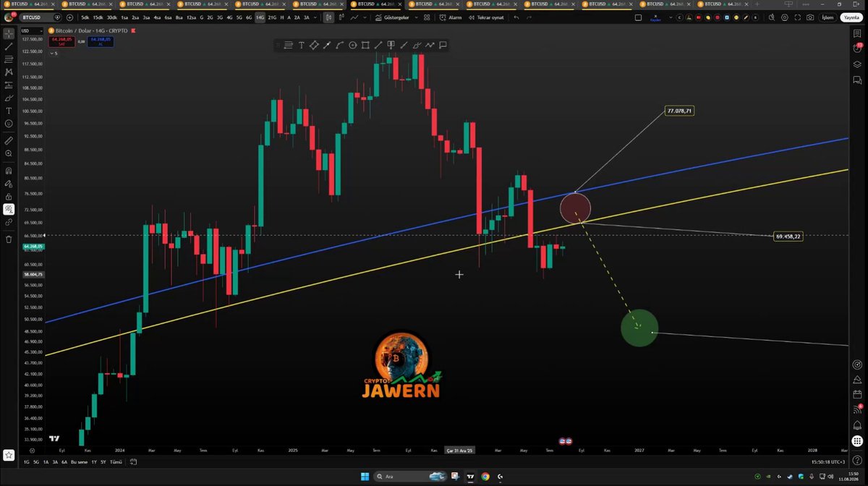Click the blue AL buy price box
868x486 pixels.
coord(101,42)
